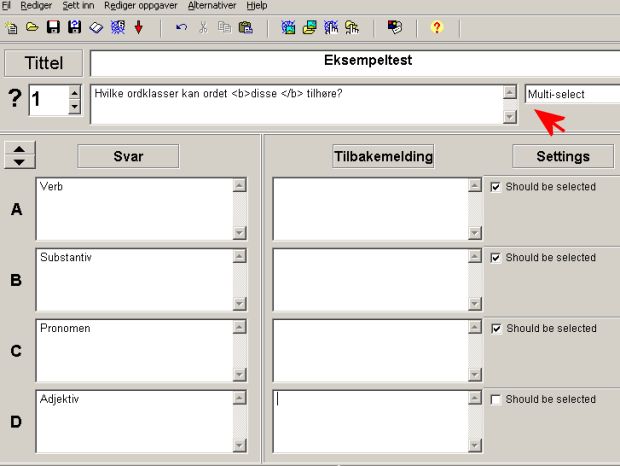Click the question text scrollbar down arrow

(510, 117)
